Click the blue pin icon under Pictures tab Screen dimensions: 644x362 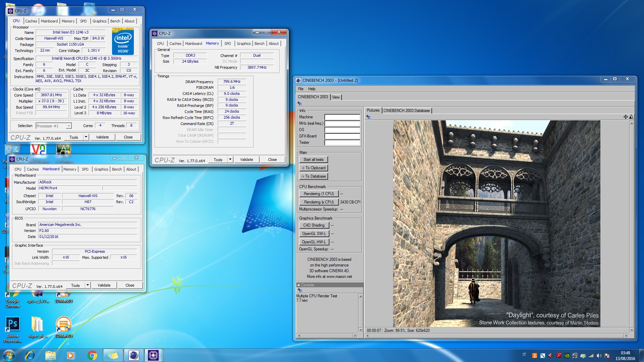pyautogui.click(x=368, y=117)
